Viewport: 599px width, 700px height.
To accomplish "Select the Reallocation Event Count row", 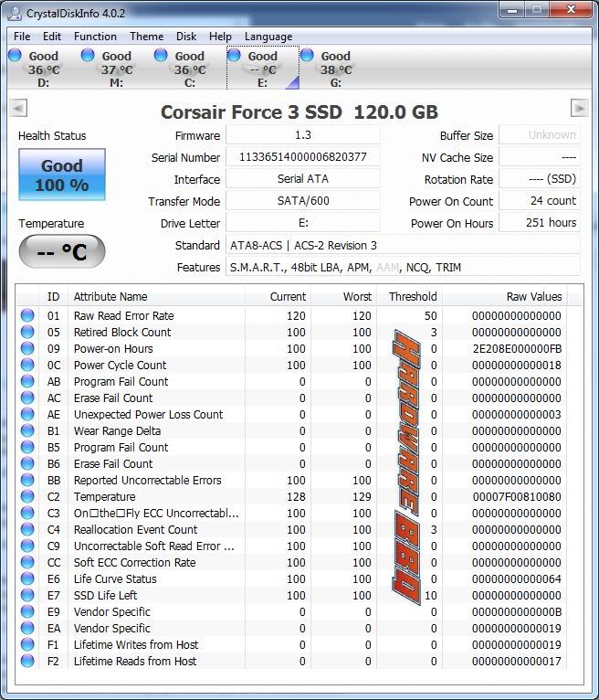I will tap(291, 529).
